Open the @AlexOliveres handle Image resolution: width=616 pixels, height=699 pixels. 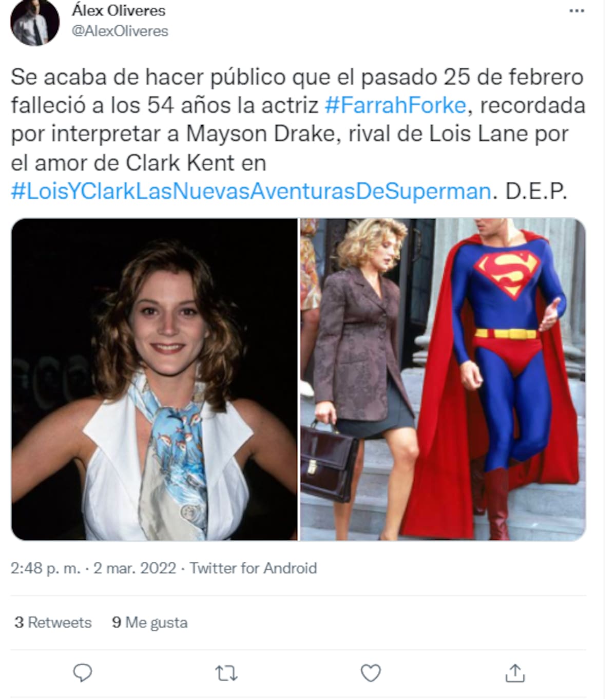coord(120,31)
